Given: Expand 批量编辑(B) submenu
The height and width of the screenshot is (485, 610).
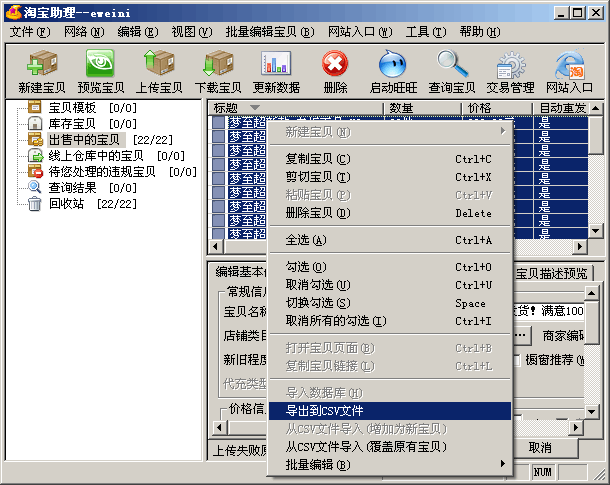Looking at the screenshot, I should point(390,465).
